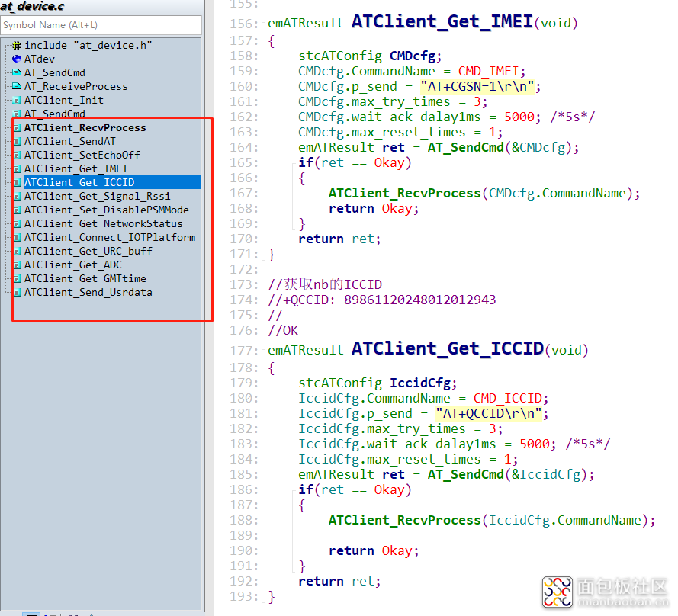Click "return ret;" on line 170
678x616 pixels.
[x=339, y=239]
